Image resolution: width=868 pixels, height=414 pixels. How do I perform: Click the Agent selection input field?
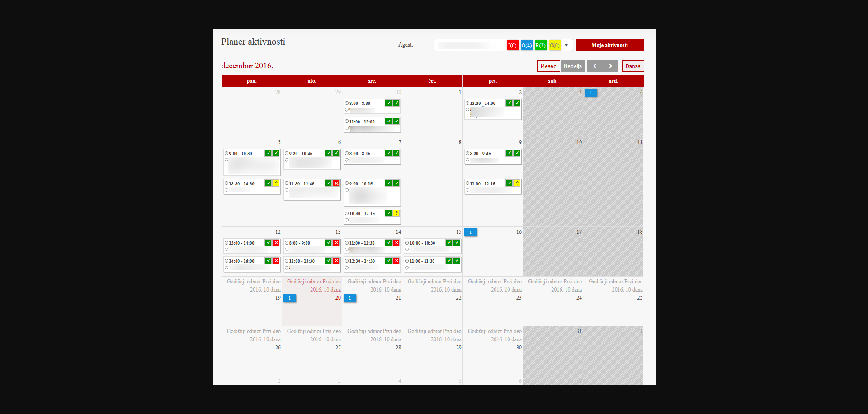[469, 45]
